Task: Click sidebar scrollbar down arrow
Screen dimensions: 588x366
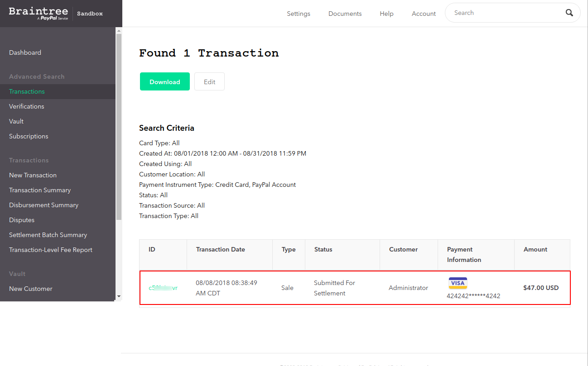Action: coord(119,297)
